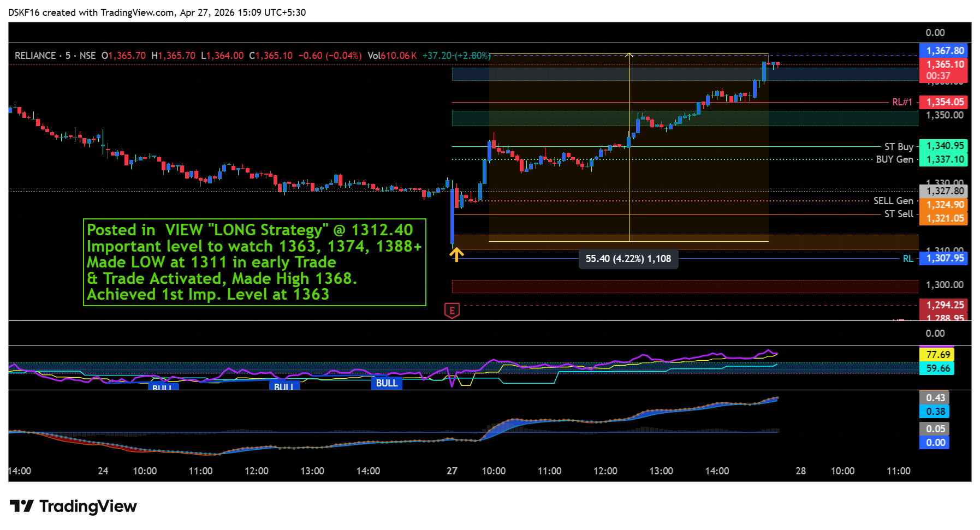This screenshot has height=530, width=980.
Task: Click the 12:00 time label following date 24
Action: [257, 471]
